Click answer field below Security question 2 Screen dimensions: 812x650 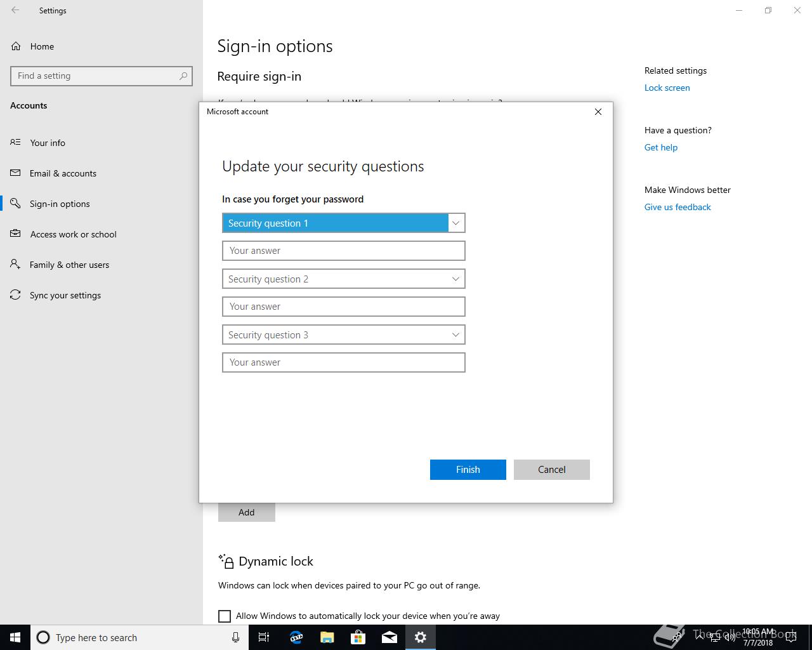click(343, 307)
